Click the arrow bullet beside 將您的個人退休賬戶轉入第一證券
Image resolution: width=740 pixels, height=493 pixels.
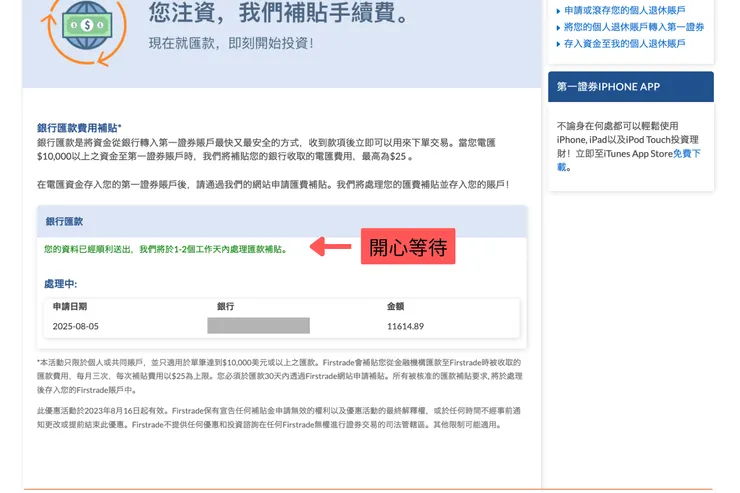558,27
